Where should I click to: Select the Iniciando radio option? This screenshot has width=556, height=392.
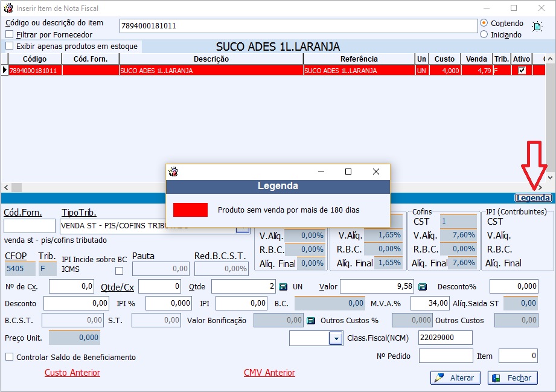[484, 34]
